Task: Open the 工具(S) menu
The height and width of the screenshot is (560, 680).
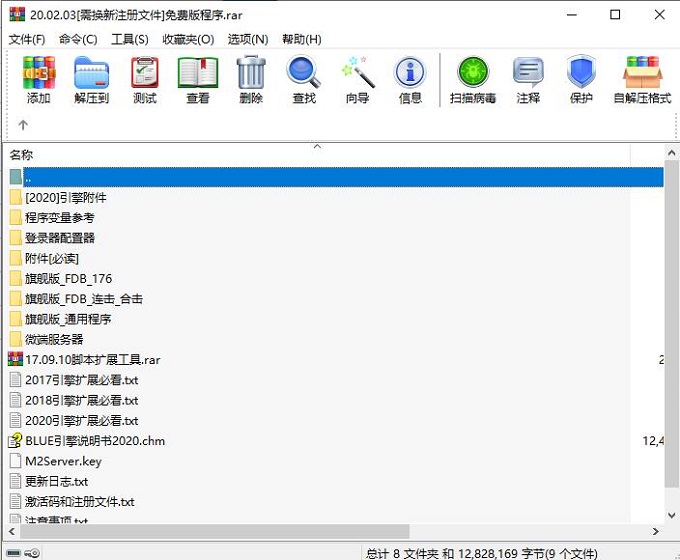Action: (x=130, y=39)
